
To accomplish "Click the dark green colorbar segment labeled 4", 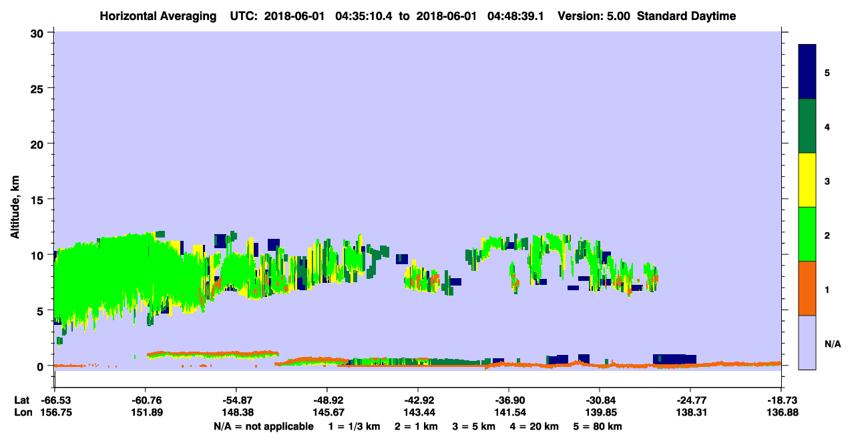I will click(x=807, y=126).
